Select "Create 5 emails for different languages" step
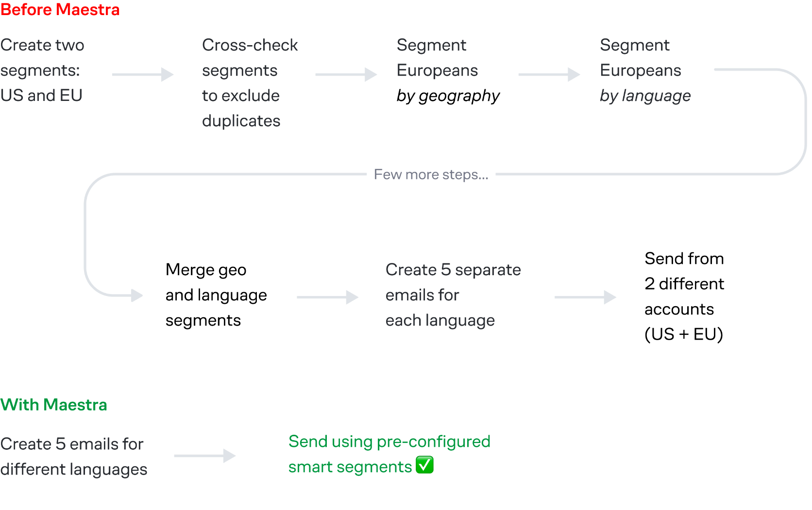Screen dimensions: 812x510 pos(74,457)
